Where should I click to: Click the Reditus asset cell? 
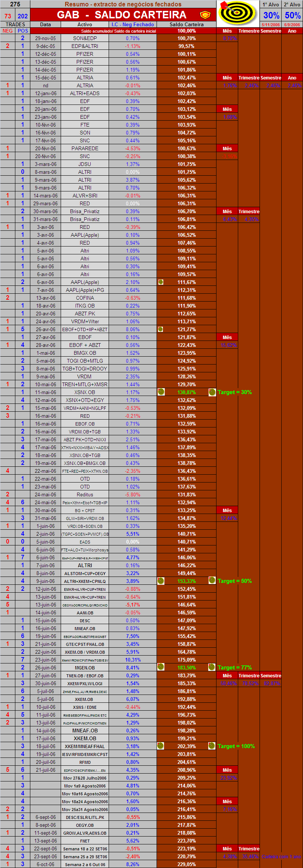[x=85, y=495]
